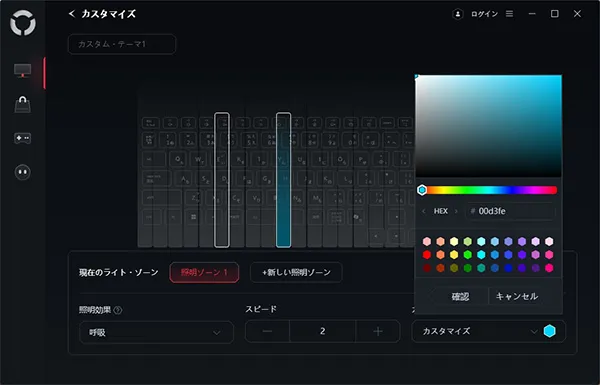
Task: Click the help question icon beside 照明効果
Action: 118,310
